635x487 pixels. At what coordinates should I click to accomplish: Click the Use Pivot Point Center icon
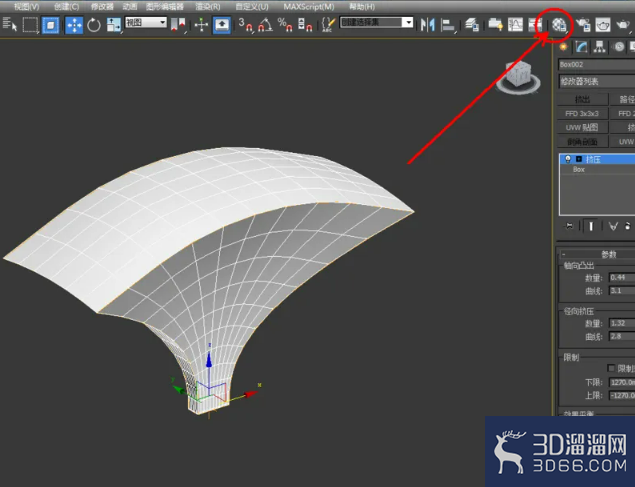point(178,25)
